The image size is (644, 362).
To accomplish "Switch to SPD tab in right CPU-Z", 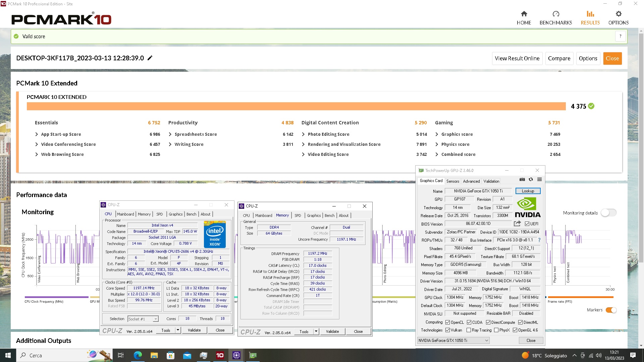I will point(298,216).
